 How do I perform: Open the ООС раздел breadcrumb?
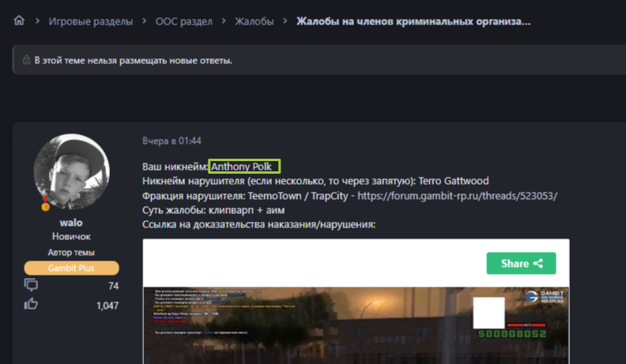click(183, 21)
